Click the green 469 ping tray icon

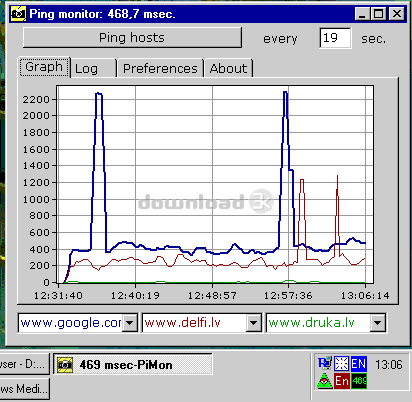coord(359,381)
